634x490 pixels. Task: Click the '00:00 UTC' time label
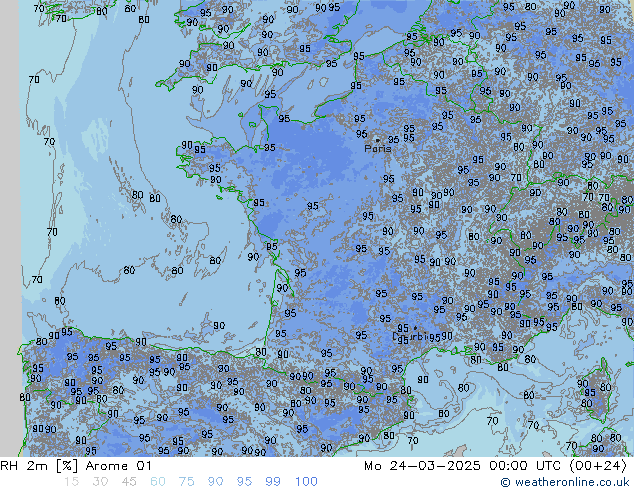coord(524,466)
